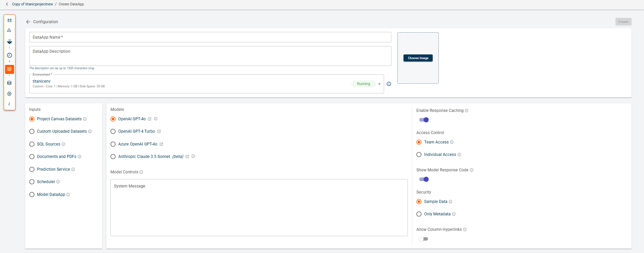Click environment info icon next to dropdown
This screenshot has height=253, width=644.
389,84
